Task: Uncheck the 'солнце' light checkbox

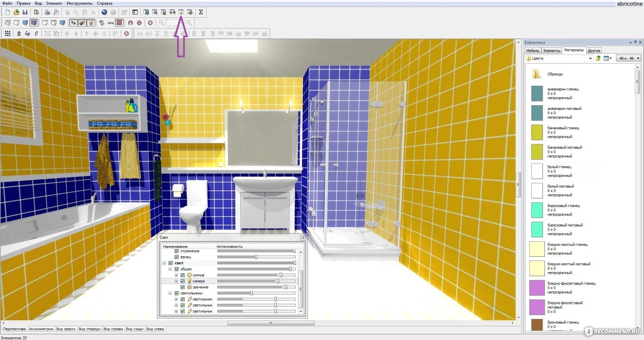Action: coord(182,275)
